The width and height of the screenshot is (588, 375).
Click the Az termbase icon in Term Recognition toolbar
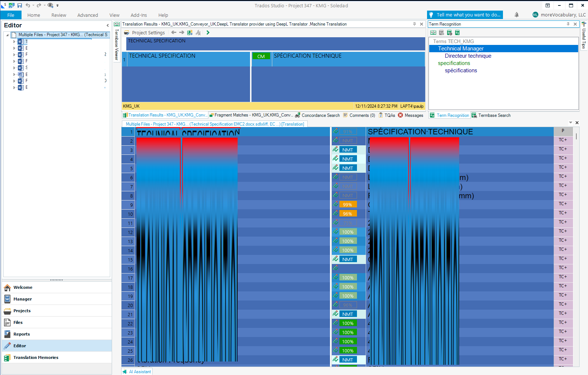[457, 32]
